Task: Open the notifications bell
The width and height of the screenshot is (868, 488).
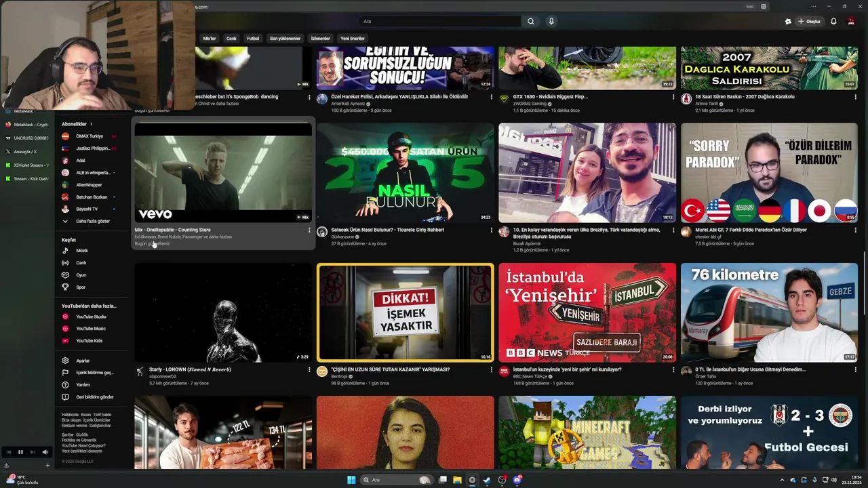Action: [833, 21]
